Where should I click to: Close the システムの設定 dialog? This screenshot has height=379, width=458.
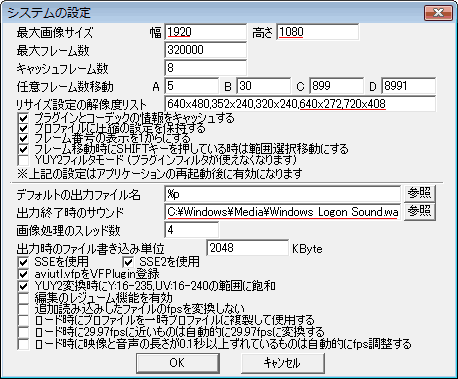click(438, 13)
